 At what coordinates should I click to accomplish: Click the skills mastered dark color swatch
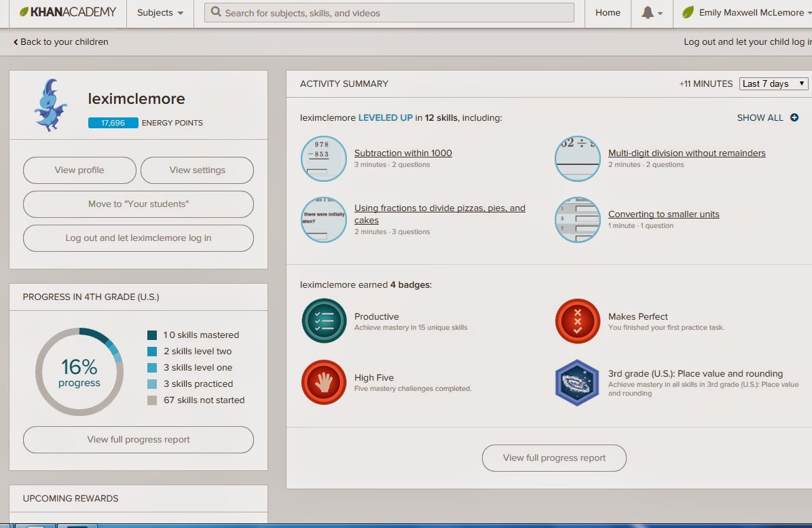tap(152, 335)
